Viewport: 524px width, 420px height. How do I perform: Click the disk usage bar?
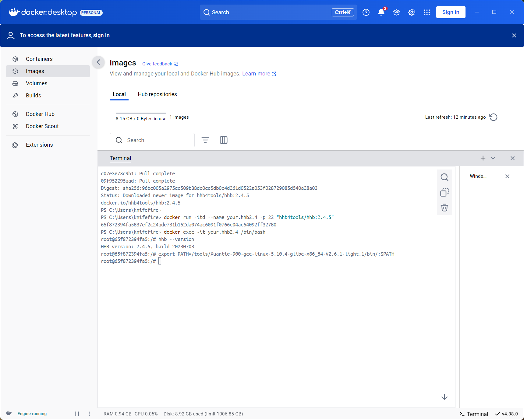(x=141, y=113)
